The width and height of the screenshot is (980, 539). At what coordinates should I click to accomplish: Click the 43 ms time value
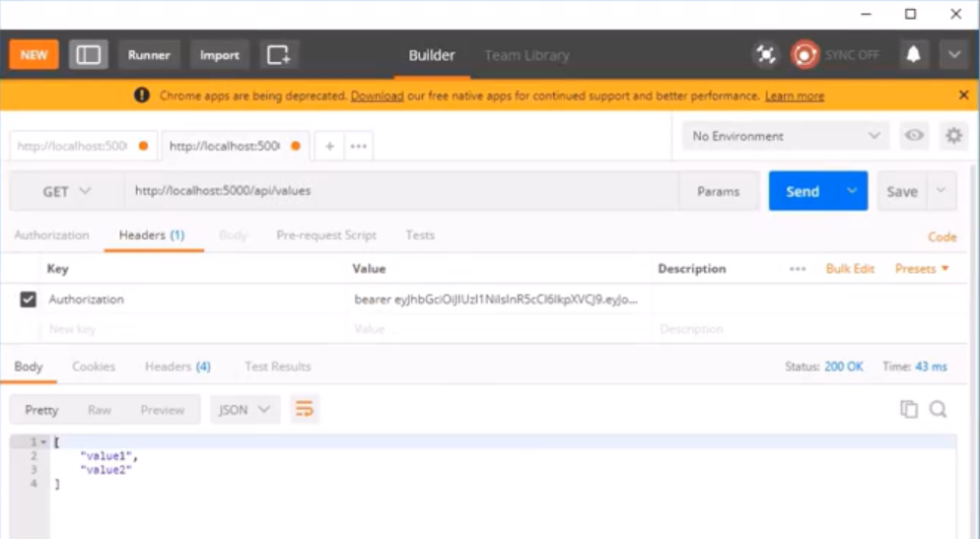[931, 367]
